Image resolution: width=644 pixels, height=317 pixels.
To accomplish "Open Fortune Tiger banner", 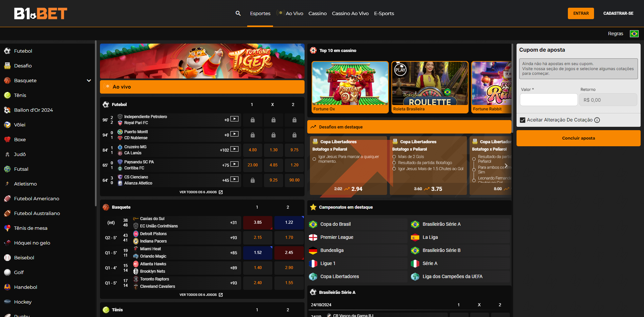I will point(202,61).
